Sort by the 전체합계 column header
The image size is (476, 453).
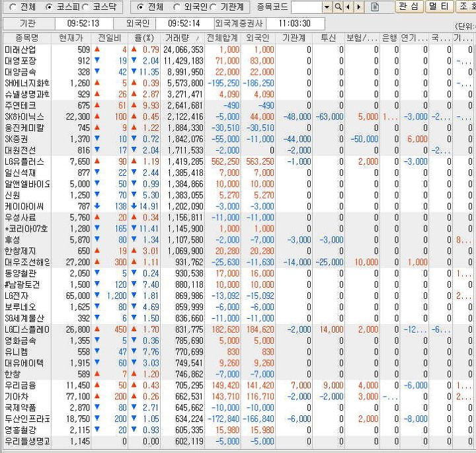pos(222,38)
